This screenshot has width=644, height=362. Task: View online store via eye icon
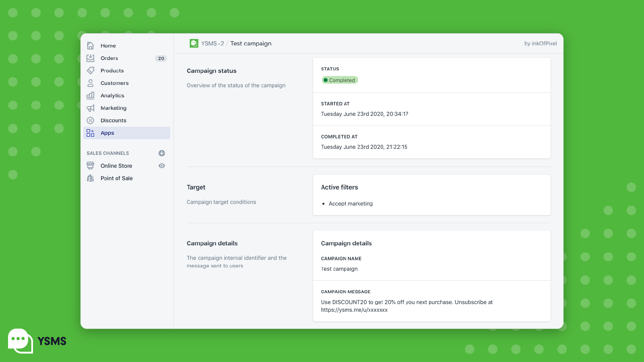click(x=162, y=166)
